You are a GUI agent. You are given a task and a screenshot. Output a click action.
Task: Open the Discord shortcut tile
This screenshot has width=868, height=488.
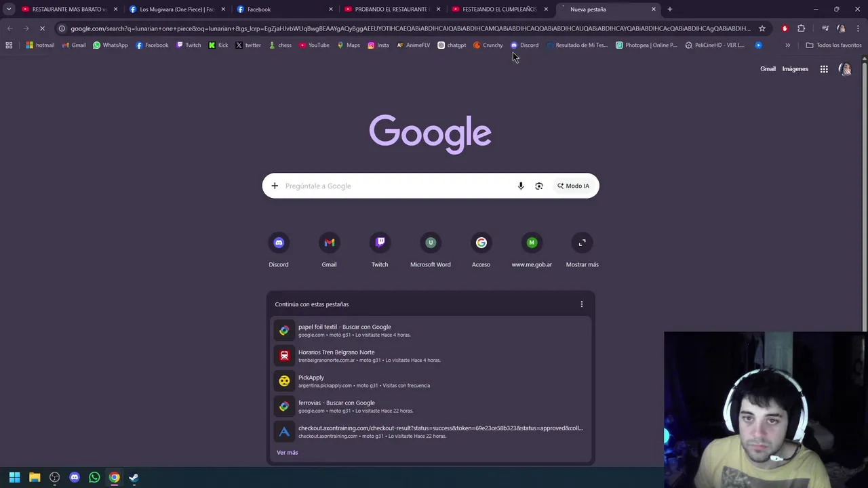[x=279, y=250]
